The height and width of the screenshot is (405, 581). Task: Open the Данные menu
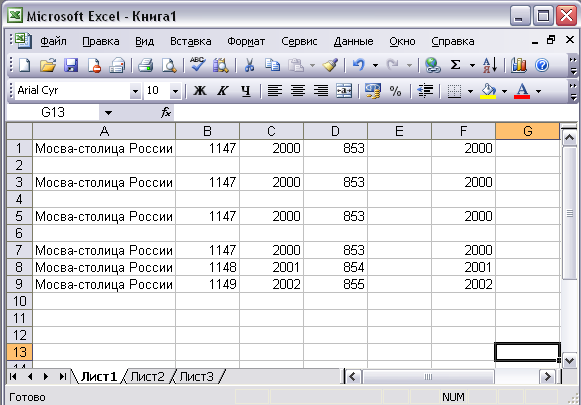tap(353, 41)
